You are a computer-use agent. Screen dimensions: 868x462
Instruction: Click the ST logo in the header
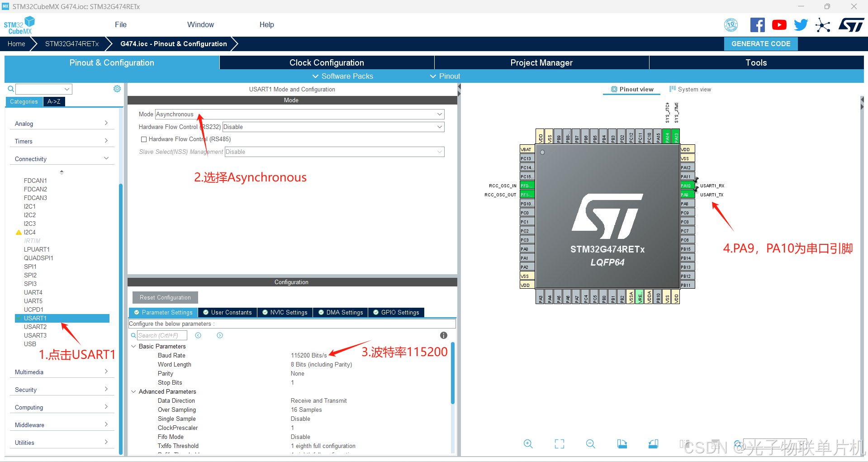pos(851,25)
